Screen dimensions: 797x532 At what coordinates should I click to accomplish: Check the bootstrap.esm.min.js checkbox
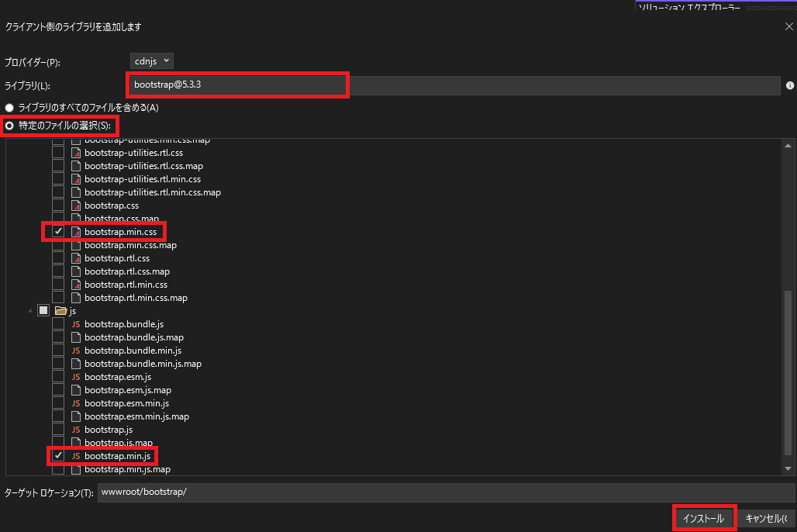[x=58, y=403]
